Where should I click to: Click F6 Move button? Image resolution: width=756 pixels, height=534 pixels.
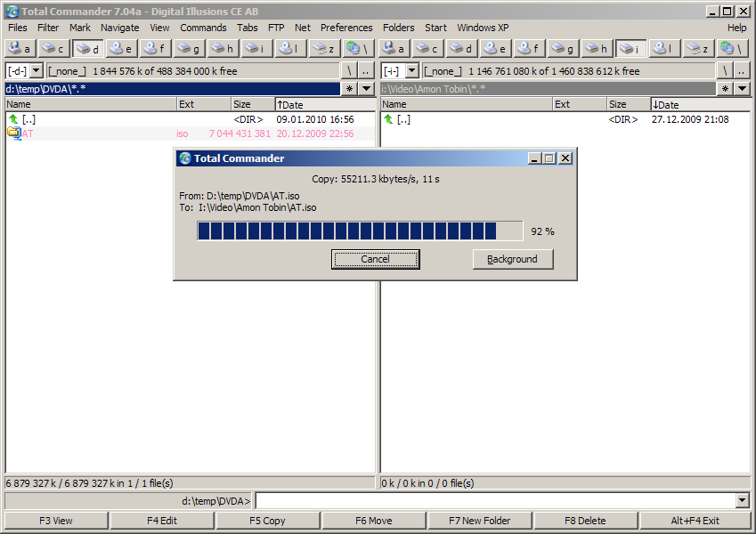pos(374,521)
